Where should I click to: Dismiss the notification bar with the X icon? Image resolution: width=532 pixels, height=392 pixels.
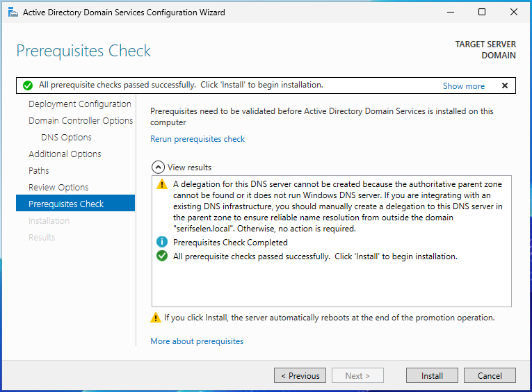[x=505, y=85]
